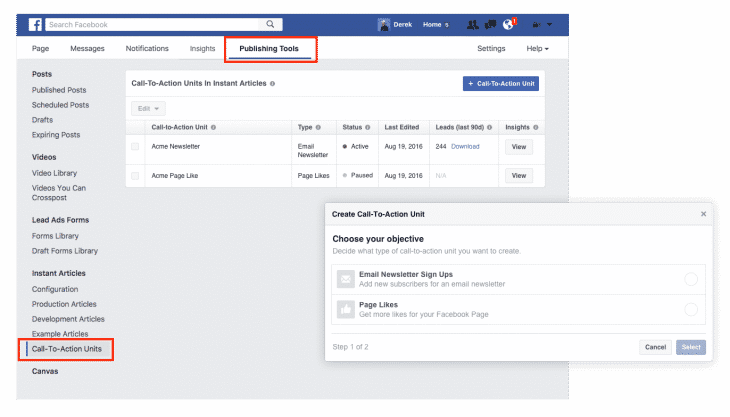Click the Acme Newsletter unit name
The width and height of the screenshot is (730, 417).
(176, 147)
